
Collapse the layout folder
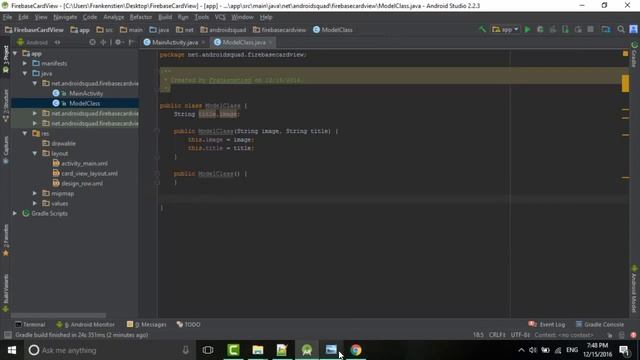pos(35,153)
